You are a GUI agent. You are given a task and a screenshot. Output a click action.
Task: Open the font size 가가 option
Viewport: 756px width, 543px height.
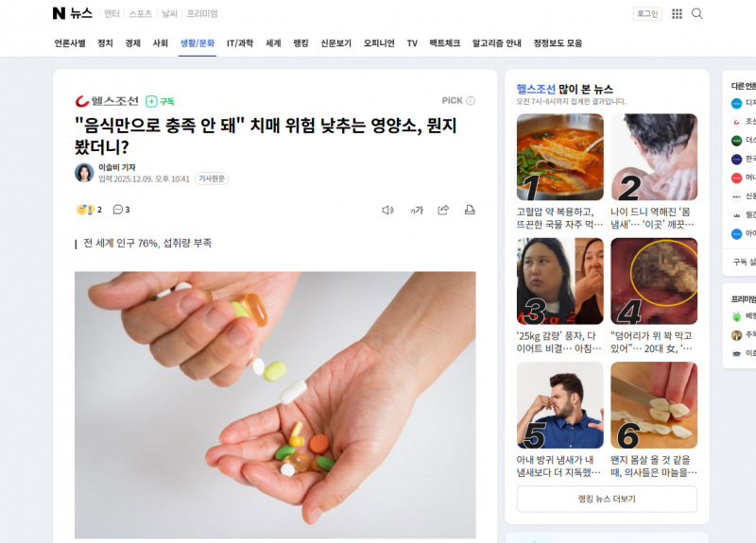tap(416, 210)
